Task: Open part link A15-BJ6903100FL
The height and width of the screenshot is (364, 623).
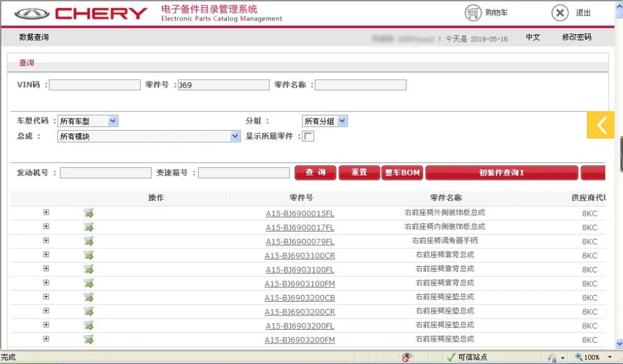Action: (300, 270)
